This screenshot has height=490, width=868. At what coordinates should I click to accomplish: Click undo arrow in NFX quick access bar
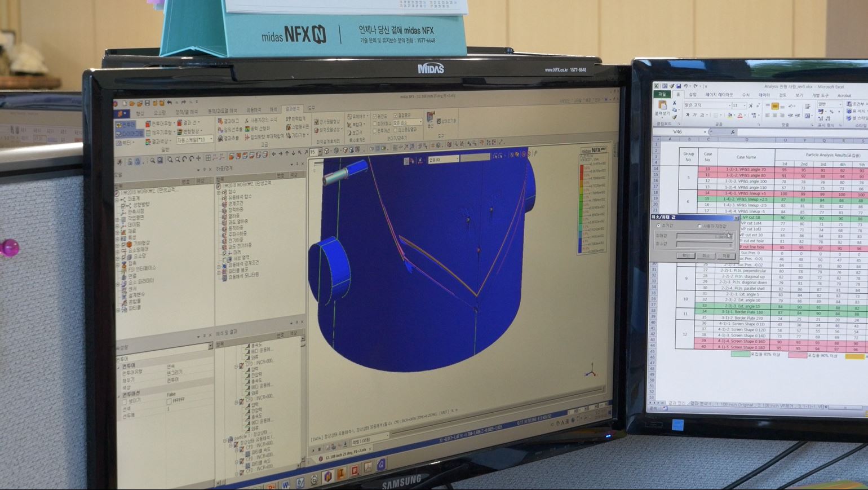[x=170, y=103]
